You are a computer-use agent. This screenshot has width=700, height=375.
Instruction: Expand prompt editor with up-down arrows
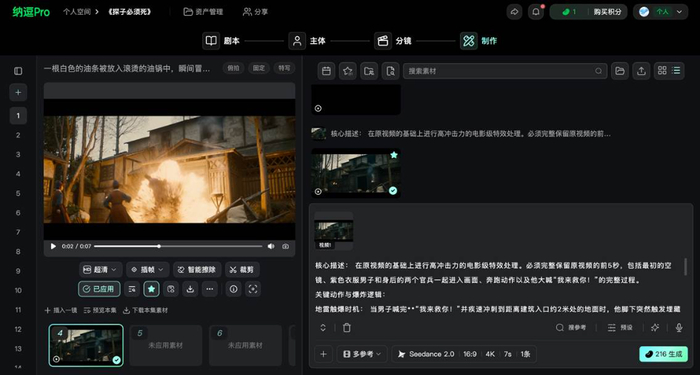323,328
